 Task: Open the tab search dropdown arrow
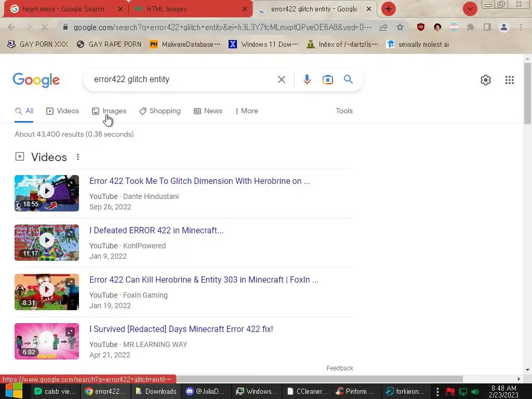click(x=470, y=9)
